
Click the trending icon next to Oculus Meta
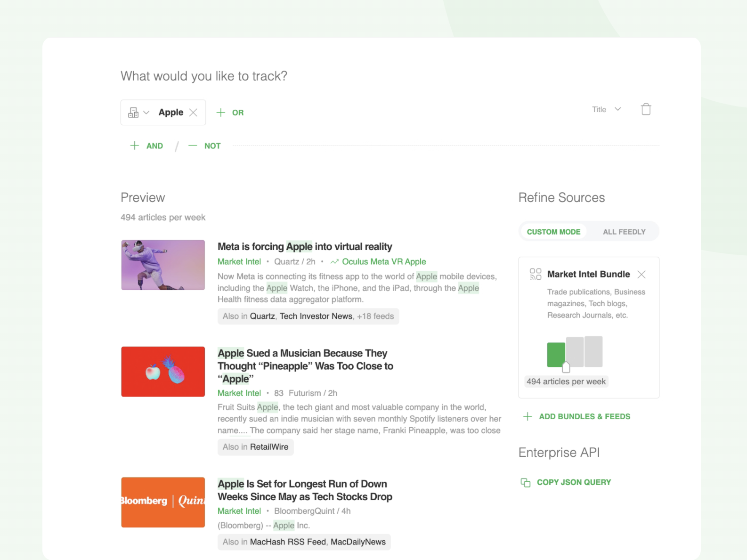coord(334,262)
